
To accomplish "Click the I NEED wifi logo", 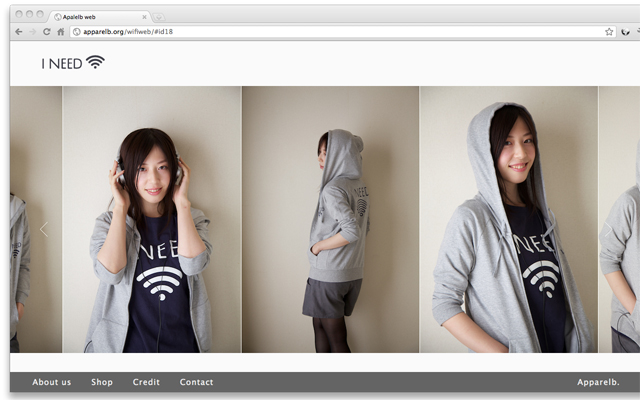I will (72, 63).
